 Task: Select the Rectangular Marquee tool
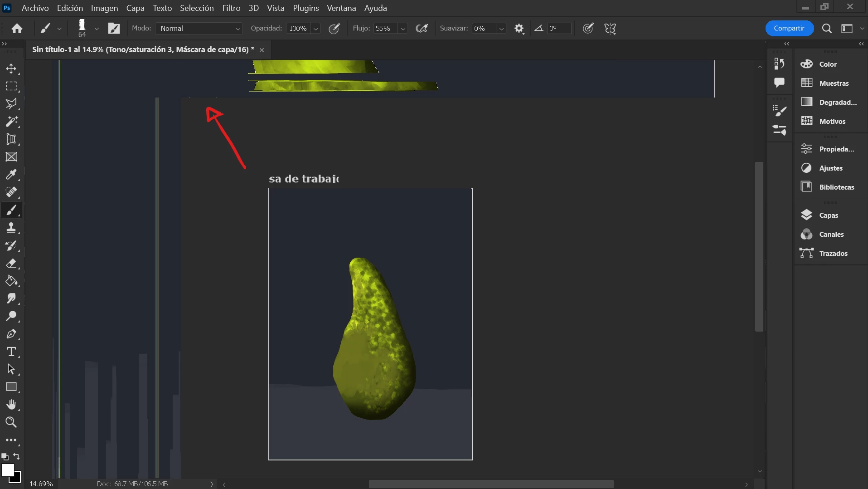click(x=11, y=86)
